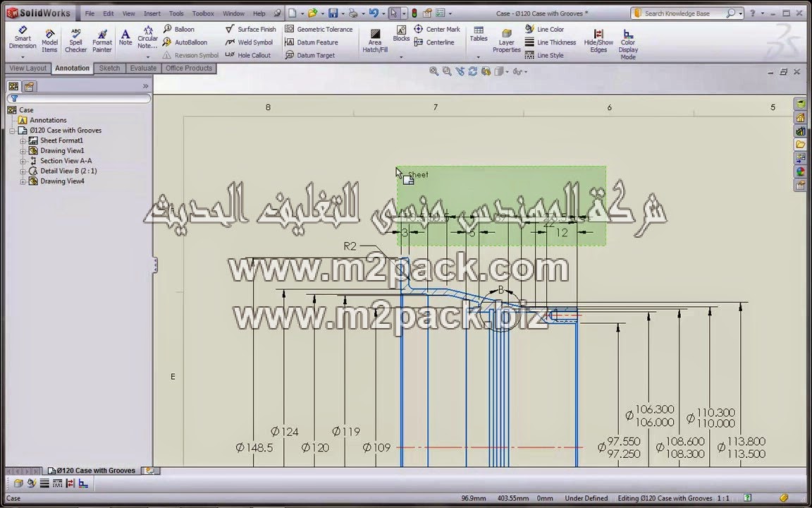
Task: Switch to the PropertyManager panel tab
Action: click(x=29, y=86)
